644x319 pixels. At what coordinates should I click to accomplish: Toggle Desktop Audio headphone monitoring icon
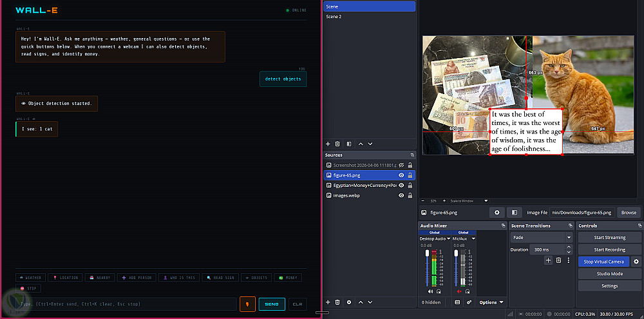tap(439, 291)
